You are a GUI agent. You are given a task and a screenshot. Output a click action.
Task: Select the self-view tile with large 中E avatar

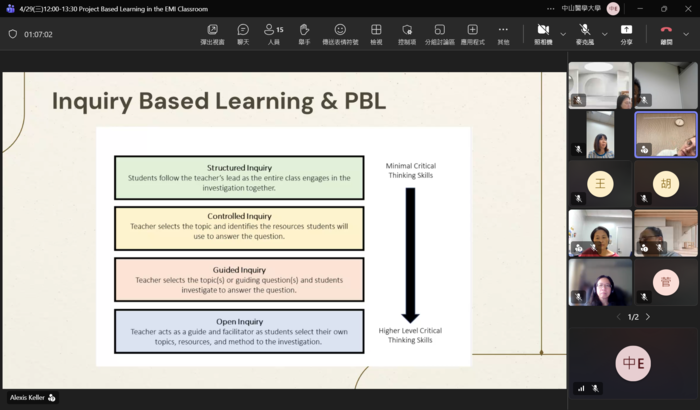[633, 363]
